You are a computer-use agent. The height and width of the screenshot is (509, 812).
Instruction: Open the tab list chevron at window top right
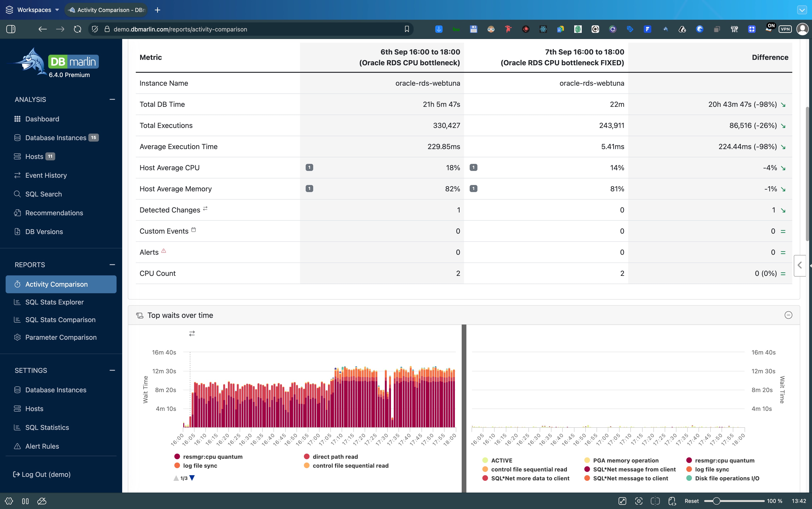click(x=802, y=10)
